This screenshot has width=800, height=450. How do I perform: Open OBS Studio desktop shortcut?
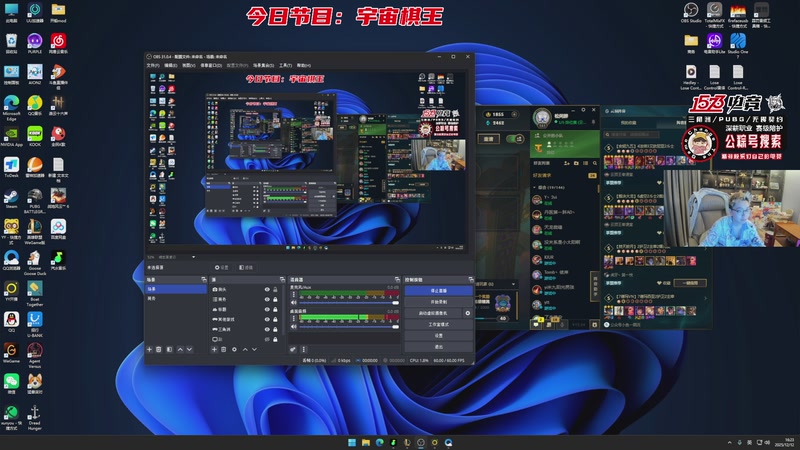point(691,12)
